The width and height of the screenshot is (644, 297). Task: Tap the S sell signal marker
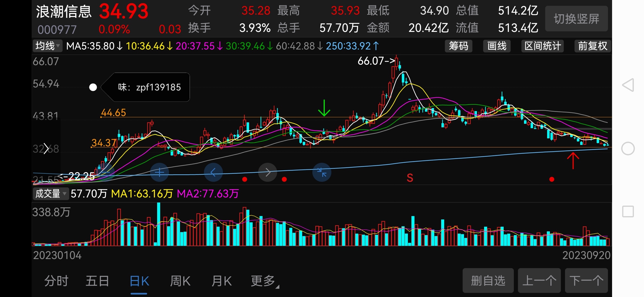pos(410,178)
